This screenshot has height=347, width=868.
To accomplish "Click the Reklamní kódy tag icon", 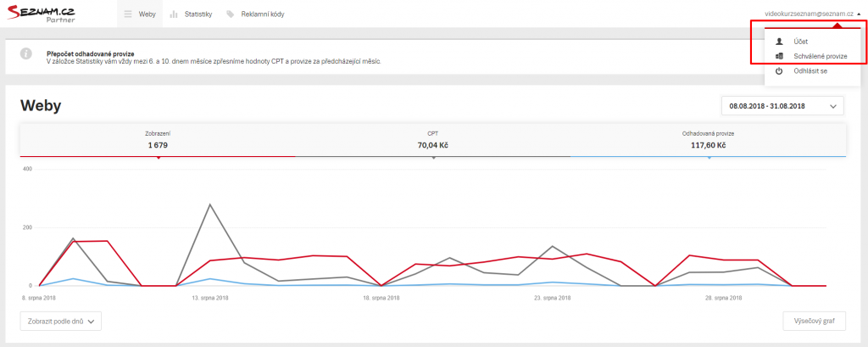I will point(231,14).
